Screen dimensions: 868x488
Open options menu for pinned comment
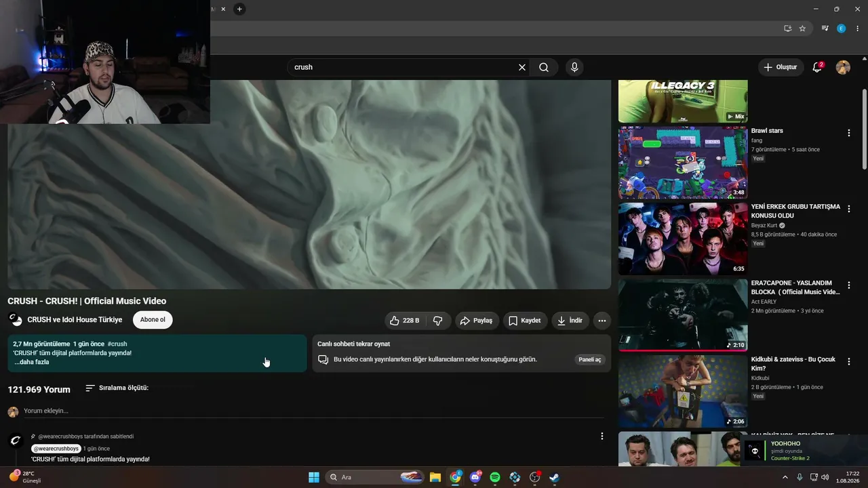[x=601, y=436]
